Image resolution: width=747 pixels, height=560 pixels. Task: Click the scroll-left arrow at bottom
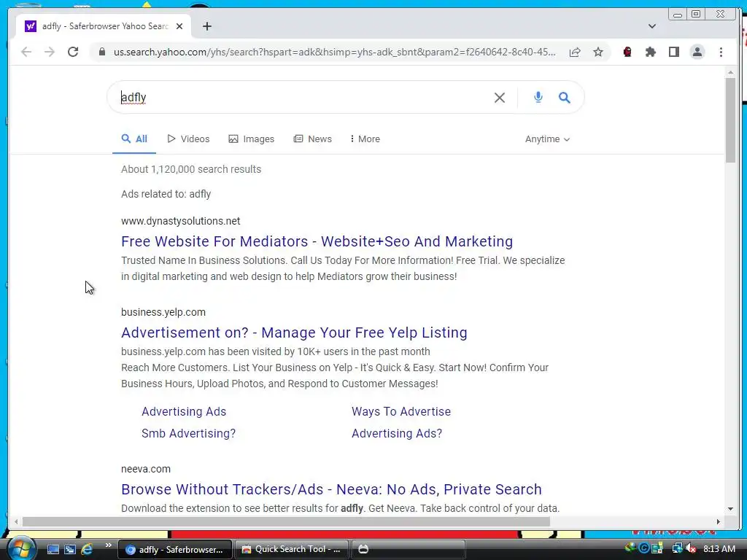pos(16,521)
